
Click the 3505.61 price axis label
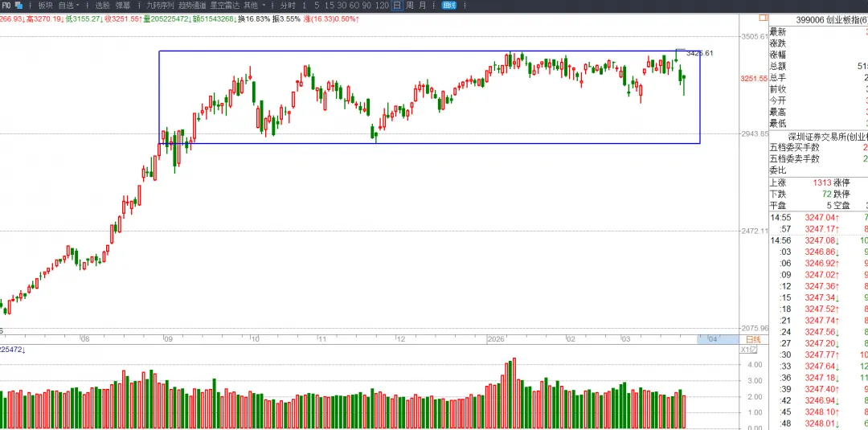click(x=755, y=36)
